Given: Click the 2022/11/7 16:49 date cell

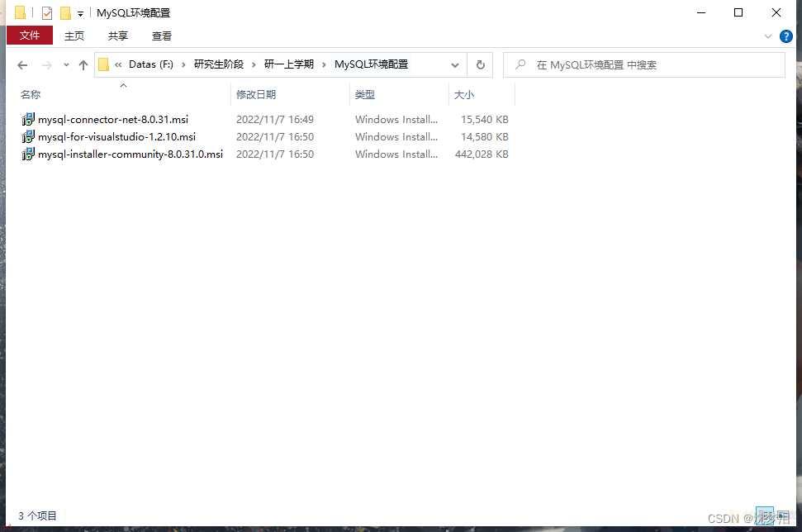Looking at the screenshot, I should click(275, 120).
